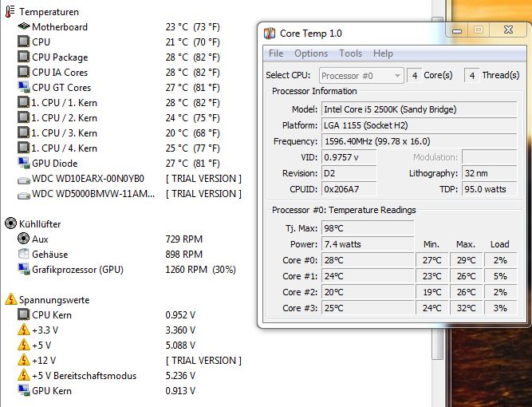Click the WDC WD5000BMVW hard drive icon
532x407 pixels.
23,195
